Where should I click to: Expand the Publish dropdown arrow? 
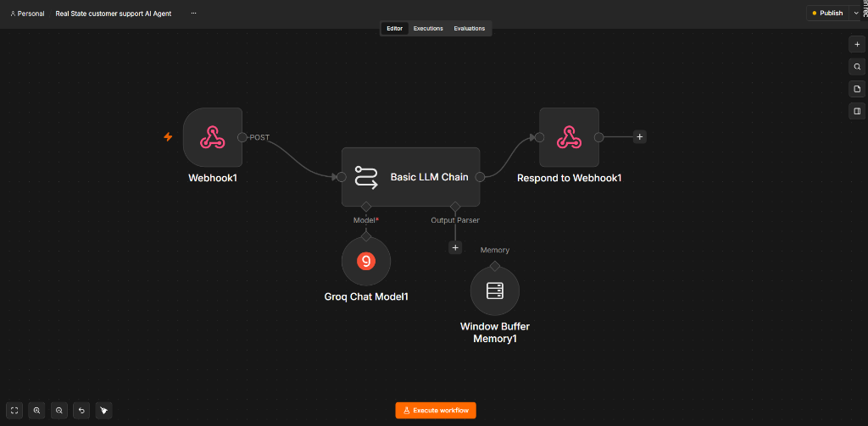pos(858,14)
